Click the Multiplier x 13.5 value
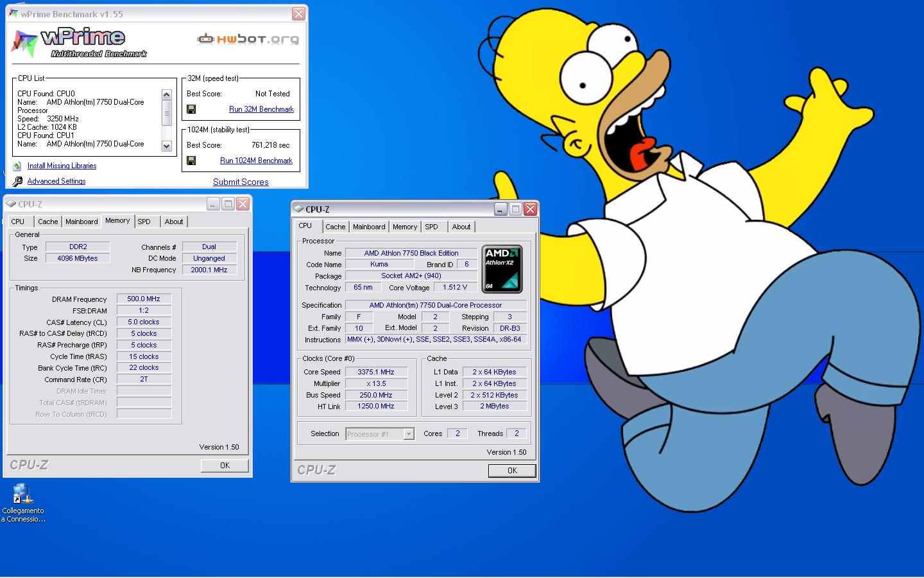924x578 pixels. (376, 383)
